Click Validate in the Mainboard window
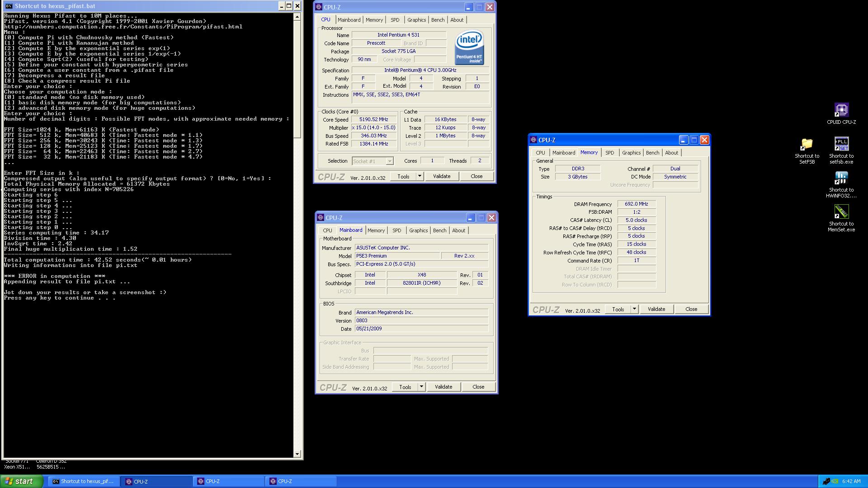This screenshot has width=868, height=488. point(443,387)
